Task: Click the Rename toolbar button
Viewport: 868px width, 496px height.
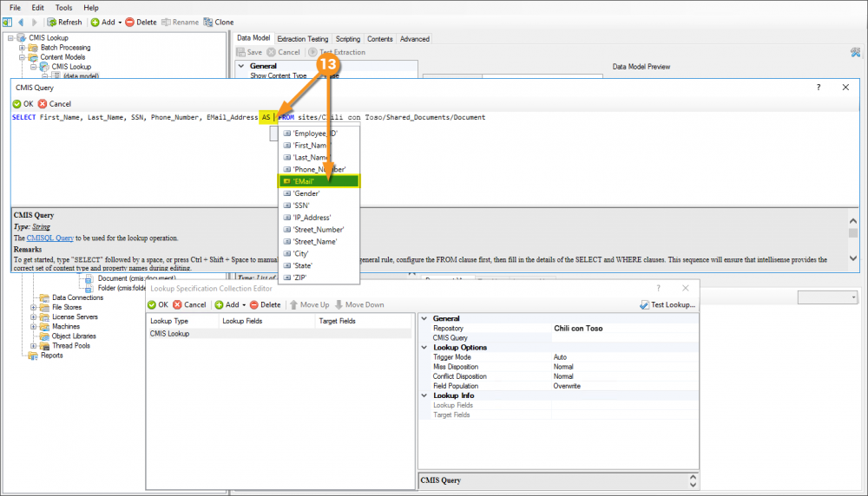Action: [180, 23]
